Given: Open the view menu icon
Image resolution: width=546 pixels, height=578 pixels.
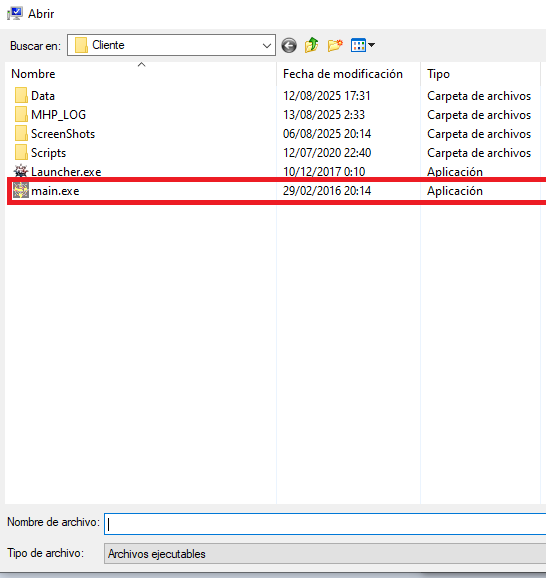Looking at the screenshot, I should [x=358, y=45].
